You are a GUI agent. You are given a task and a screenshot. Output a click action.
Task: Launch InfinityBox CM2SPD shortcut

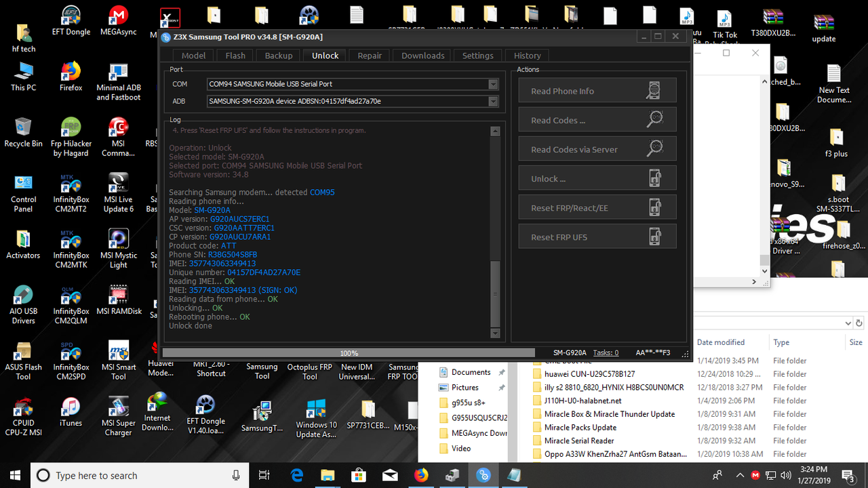pos(71,361)
